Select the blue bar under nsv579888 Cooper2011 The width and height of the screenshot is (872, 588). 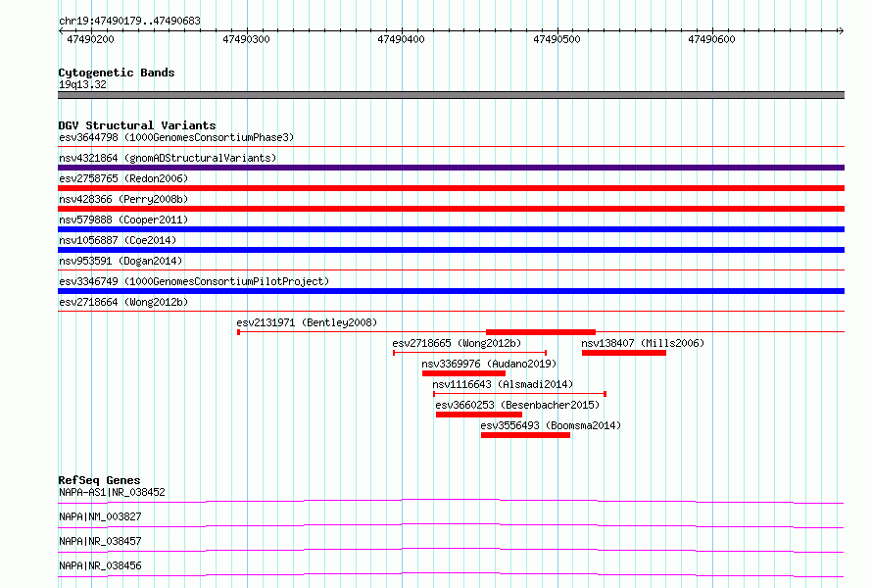pos(451,229)
